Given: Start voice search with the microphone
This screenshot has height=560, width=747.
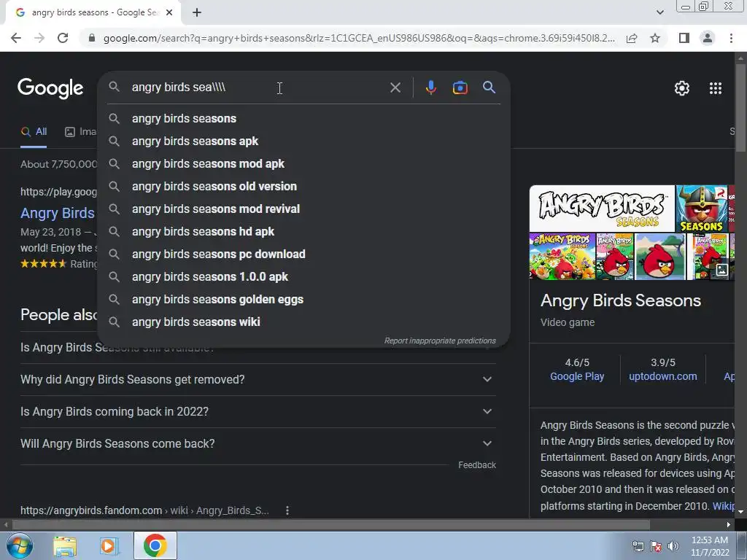Looking at the screenshot, I should coord(430,87).
